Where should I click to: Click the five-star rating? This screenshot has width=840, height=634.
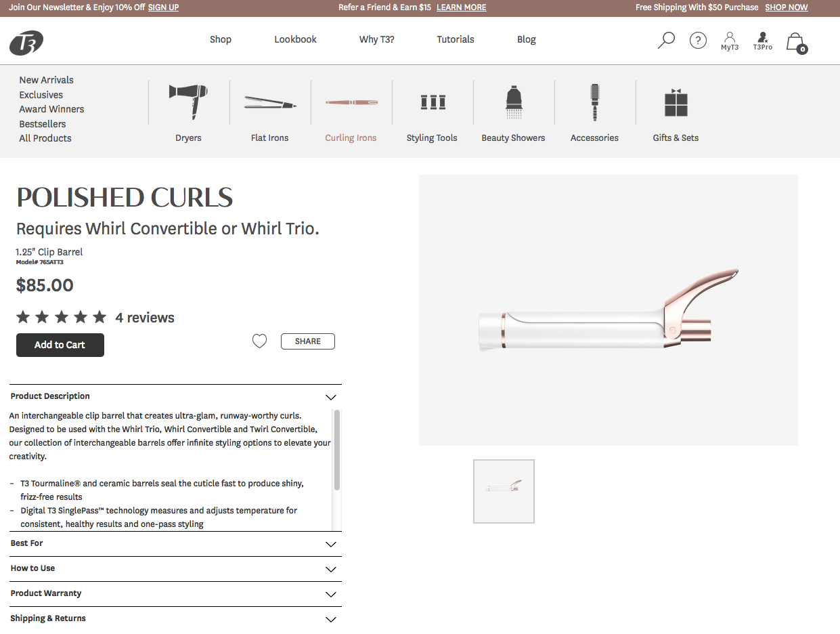click(x=62, y=317)
